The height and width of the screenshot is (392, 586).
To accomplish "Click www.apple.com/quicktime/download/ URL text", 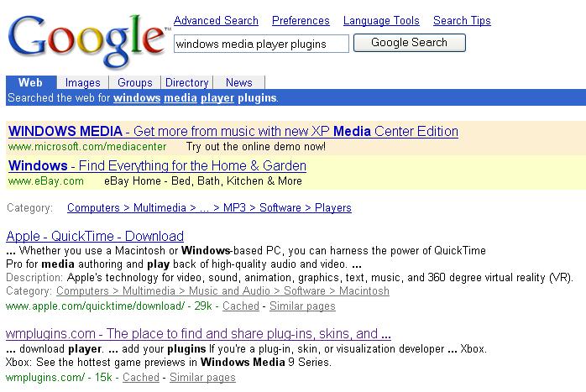I will pos(96,306).
